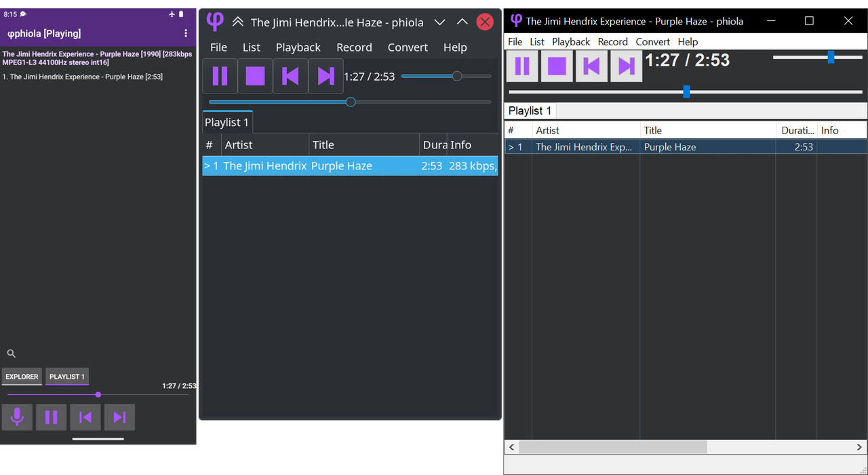Screen dimensions: 868x475
Task: Click the Info column header in Linux window
Action: click(473, 145)
